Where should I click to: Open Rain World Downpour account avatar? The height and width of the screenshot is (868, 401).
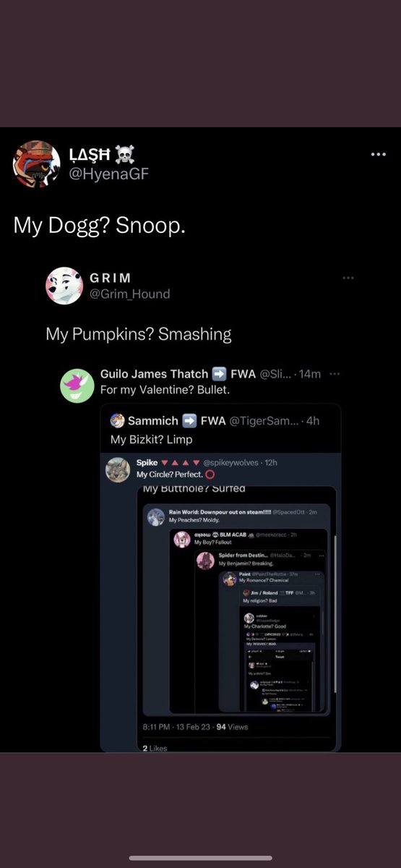click(156, 516)
